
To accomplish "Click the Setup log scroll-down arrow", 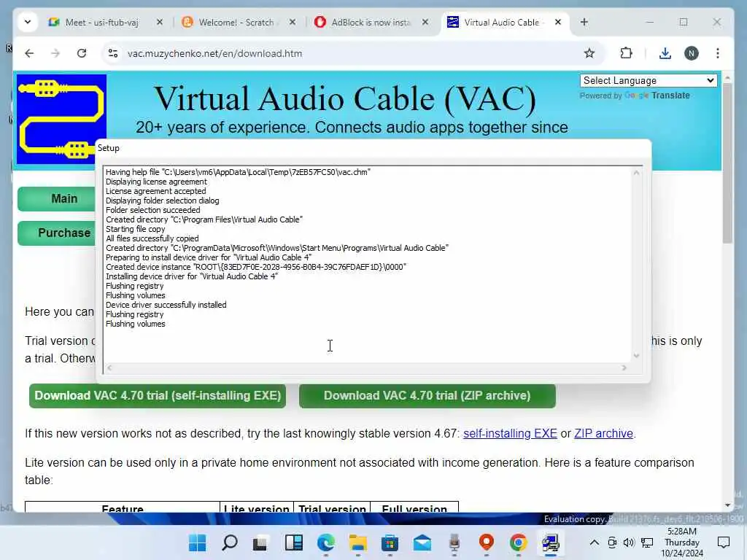I will point(636,356).
